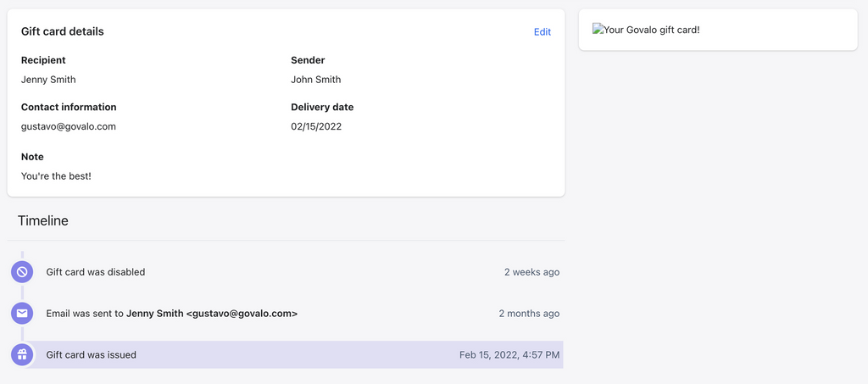Click recipient name Jenny Smith in details

48,80
